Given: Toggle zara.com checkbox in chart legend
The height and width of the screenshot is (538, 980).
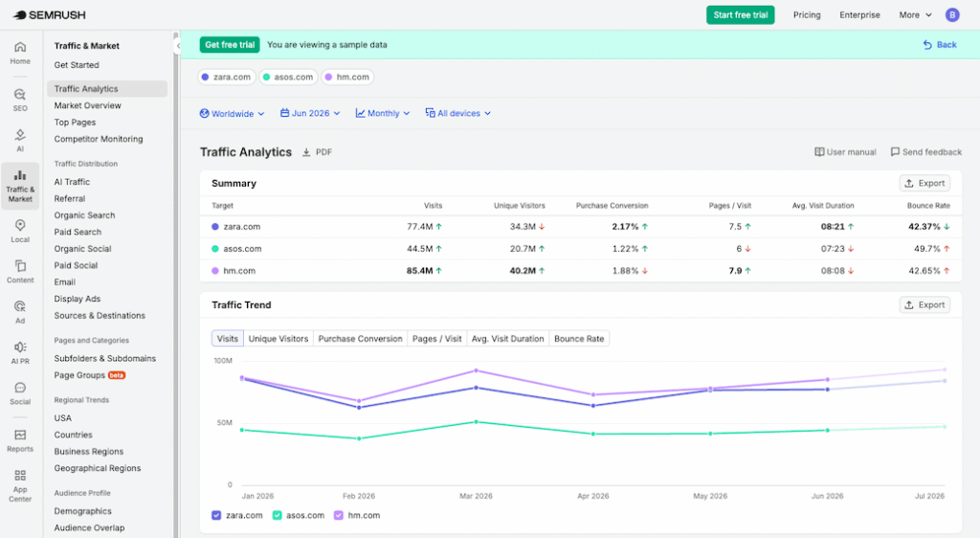Looking at the screenshot, I should (x=216, y=515).
